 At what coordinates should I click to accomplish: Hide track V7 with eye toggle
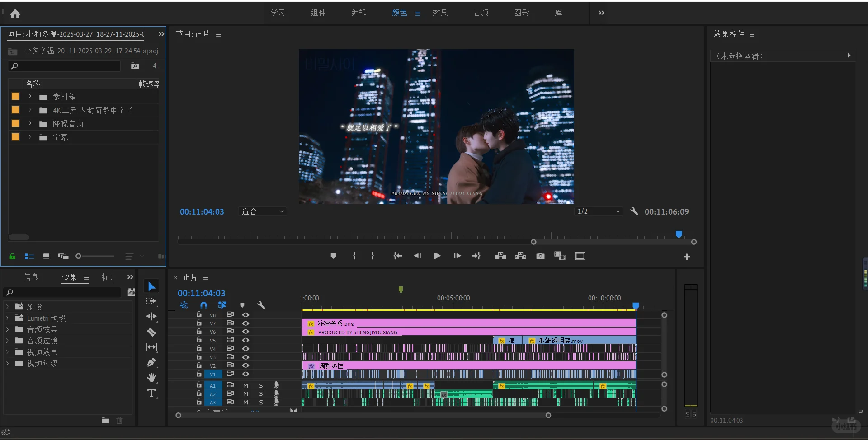click(x=245, y=323)
